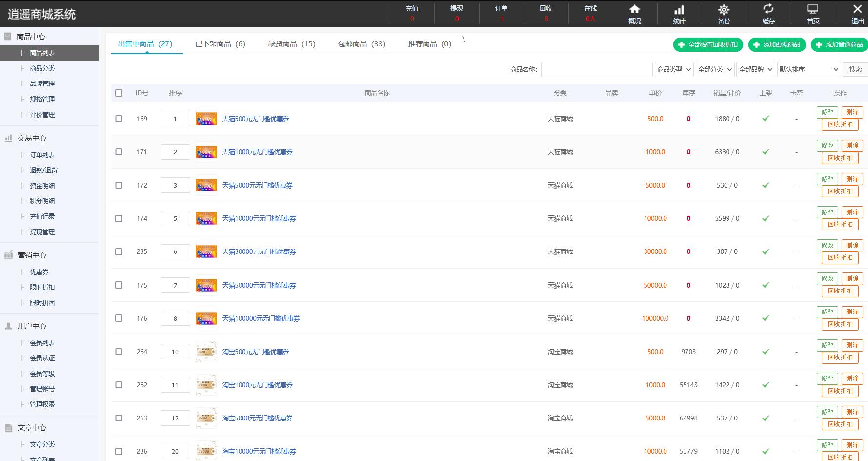
Task: Check the box for product ID 172
Action: tap(119, 185)
